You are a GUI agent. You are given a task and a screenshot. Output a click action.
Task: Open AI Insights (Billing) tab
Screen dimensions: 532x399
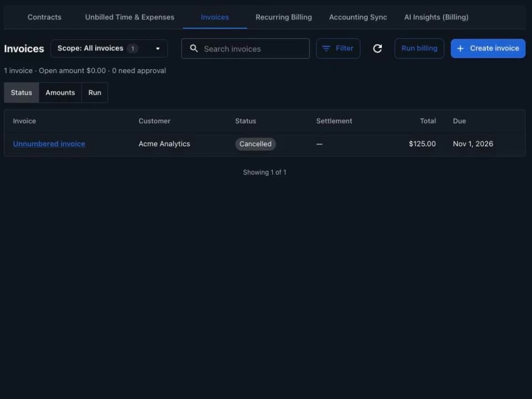436,17
